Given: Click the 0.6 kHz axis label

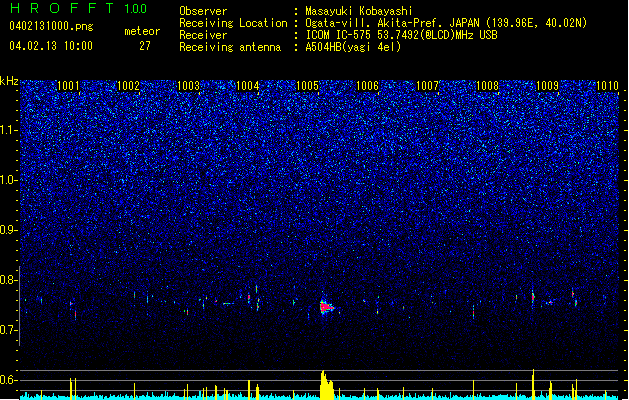Looking at the screenshot, I should [x=9, y=380].
